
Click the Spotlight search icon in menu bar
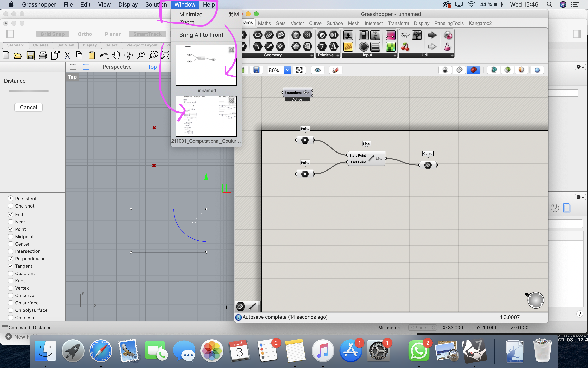[x=550, y=5]
